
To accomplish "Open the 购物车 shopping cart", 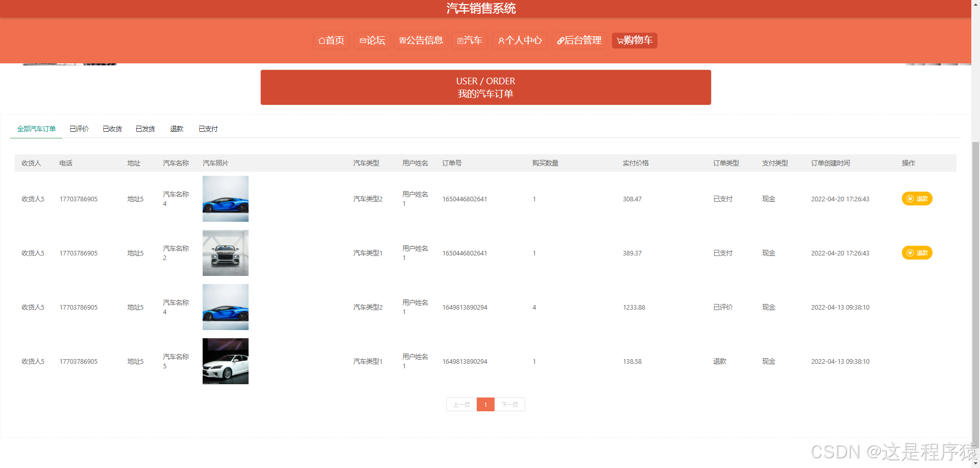I will [x=634, y=40].
